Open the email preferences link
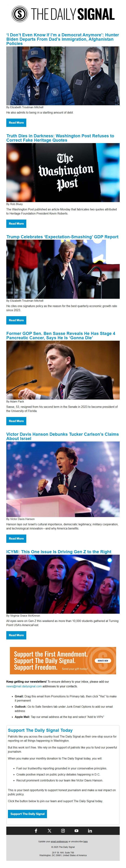 coord(59,841)
